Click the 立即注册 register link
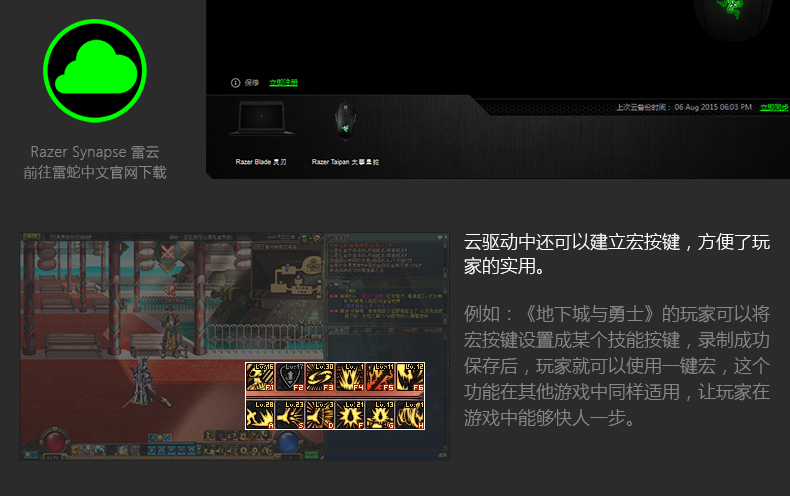 pos(284,83)
